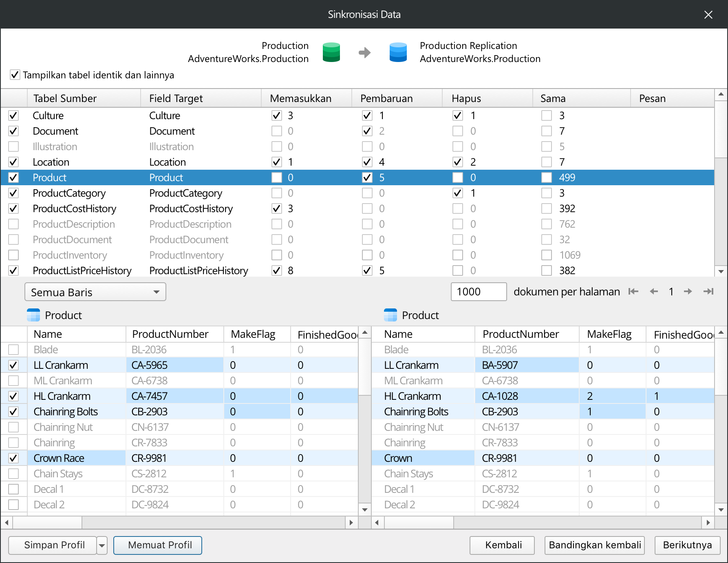The image size is (728, 563).
Task: Click the left Product table icon
Action: tap(33, 315)
